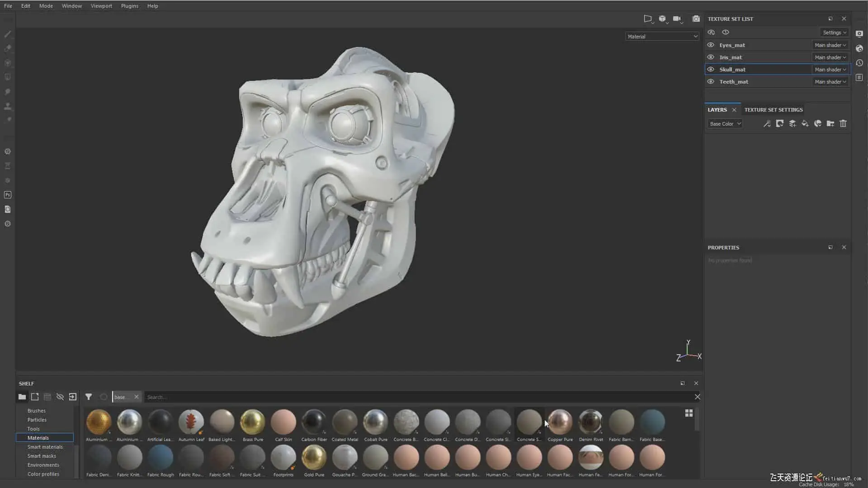Delete layer using the trash icon
The height and width of the screenshot is (488, 868).
click(x=843, y=123)
